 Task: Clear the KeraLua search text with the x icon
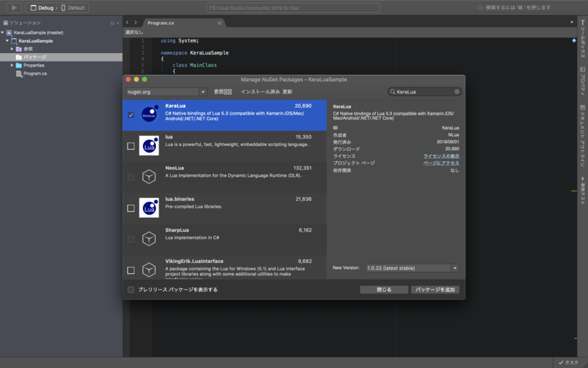pos(457,91)
